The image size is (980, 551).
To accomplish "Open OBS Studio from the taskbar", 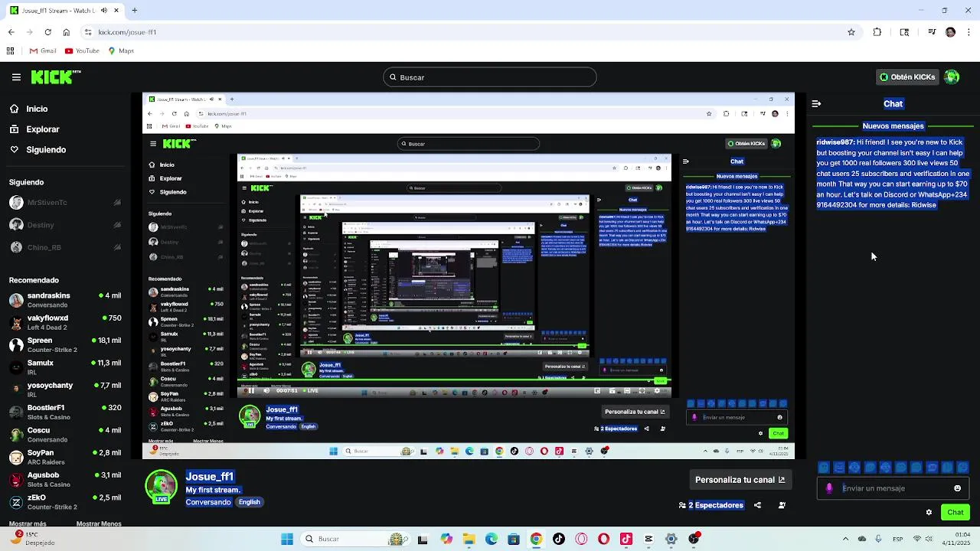I will click(x=694, y=539).
